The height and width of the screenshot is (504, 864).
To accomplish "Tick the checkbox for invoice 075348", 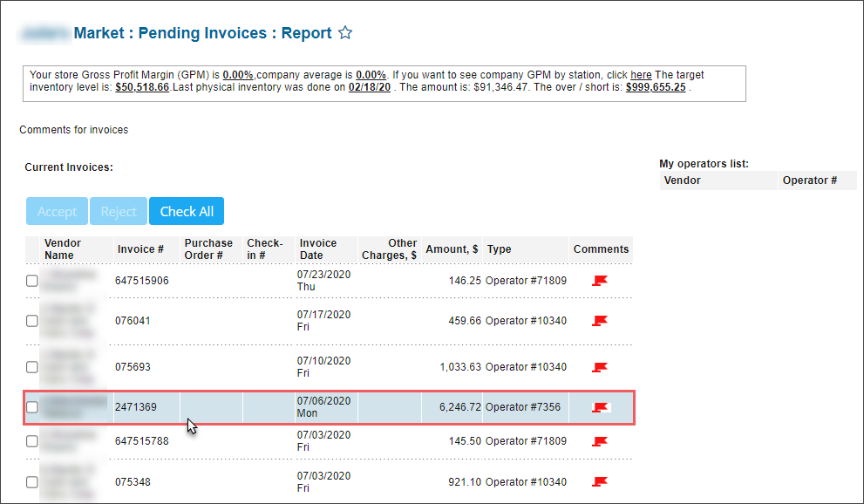I will tap(31, 481).
